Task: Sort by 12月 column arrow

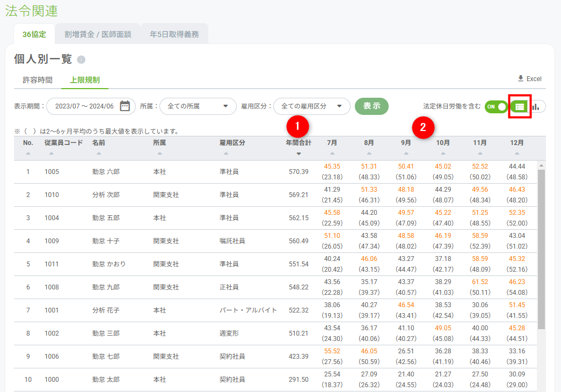Action: [517, 154]
